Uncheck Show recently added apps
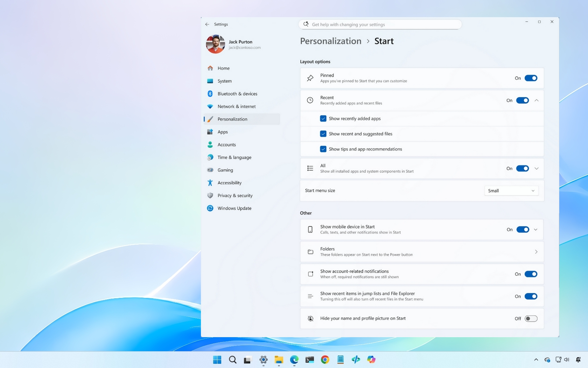Screen dimensions: 588x368 pos(323,119)
